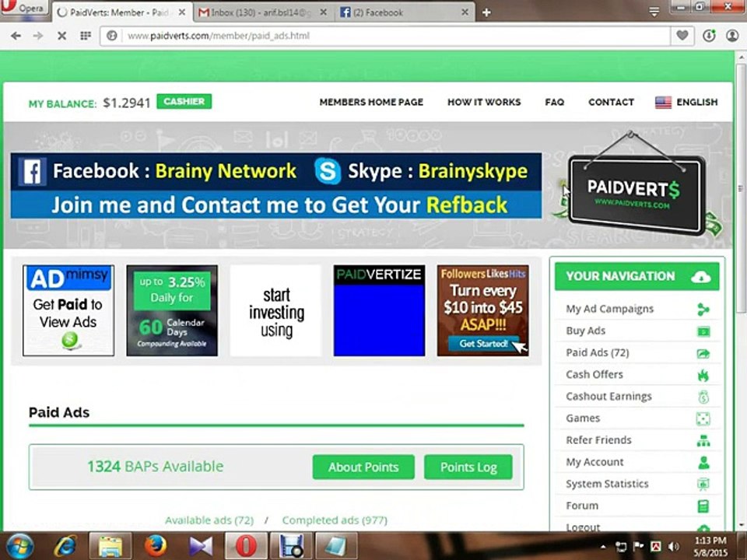Open My Ad Campaigns navigation link
This screenshot has width=747, height=560.
[x=610, y=309]
